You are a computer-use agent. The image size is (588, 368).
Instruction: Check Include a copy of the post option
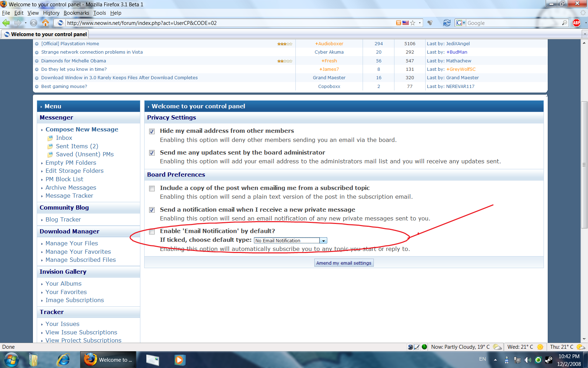(152, 189)
